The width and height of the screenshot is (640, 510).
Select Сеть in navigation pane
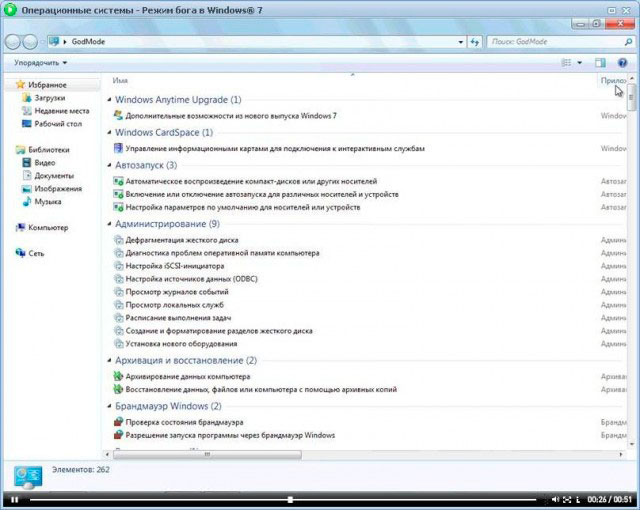coord(36,253)
